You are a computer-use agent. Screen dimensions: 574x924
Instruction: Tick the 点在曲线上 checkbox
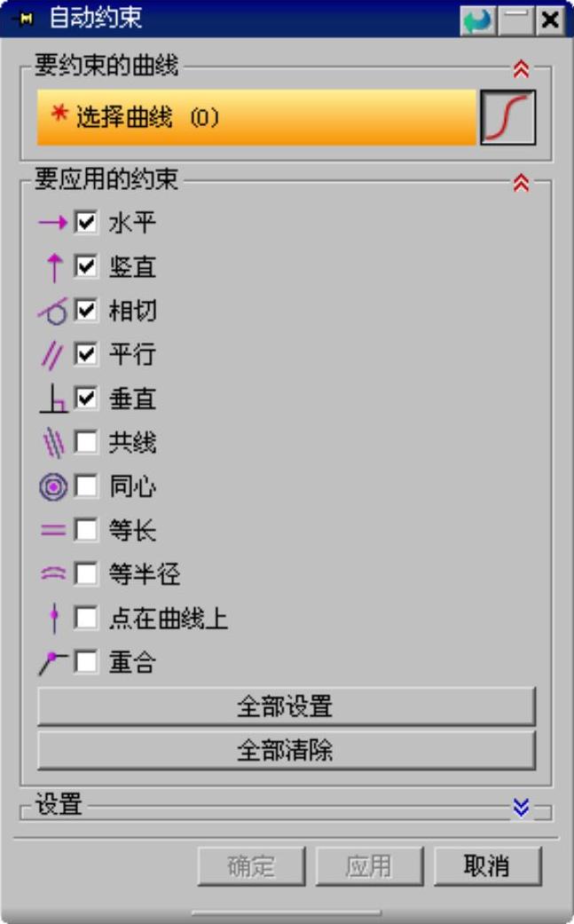coord(87,618)
